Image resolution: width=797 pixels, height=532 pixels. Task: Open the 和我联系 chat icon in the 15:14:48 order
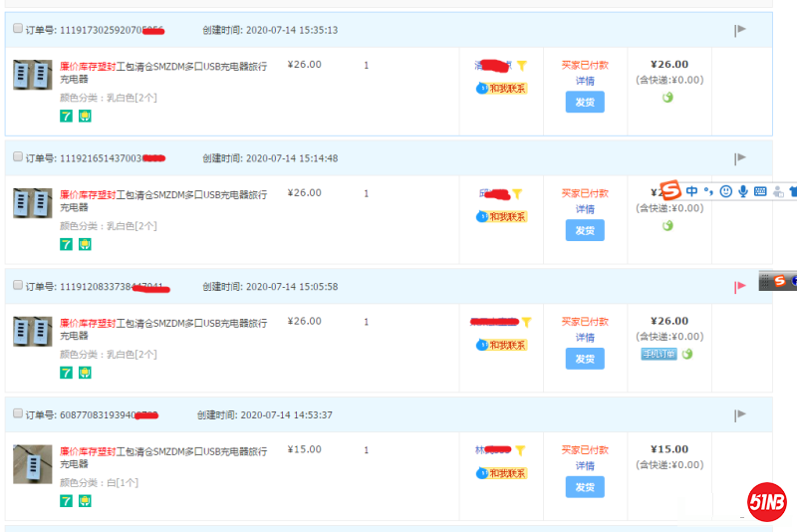coord(501,216)
